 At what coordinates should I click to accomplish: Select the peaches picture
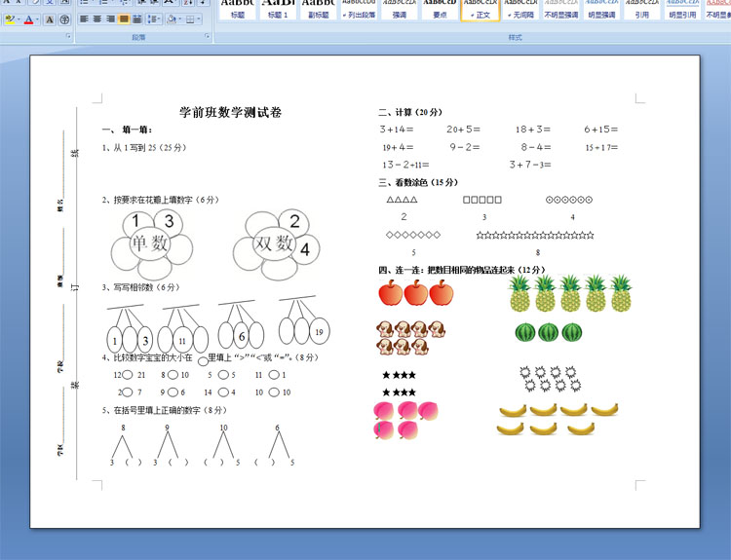click(405, 421)
